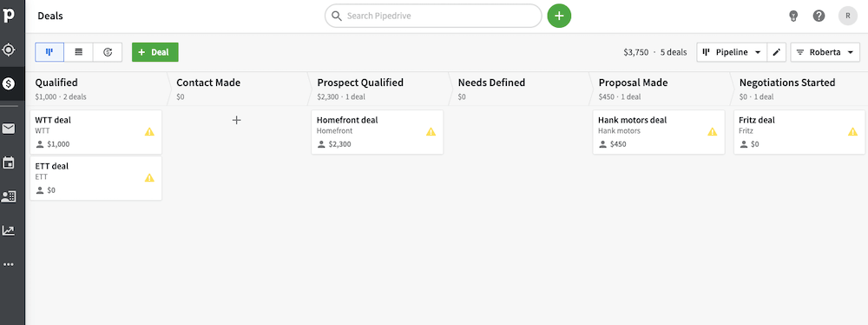Switch to forecast view
The image size is (868, 325).
point(108,52)
